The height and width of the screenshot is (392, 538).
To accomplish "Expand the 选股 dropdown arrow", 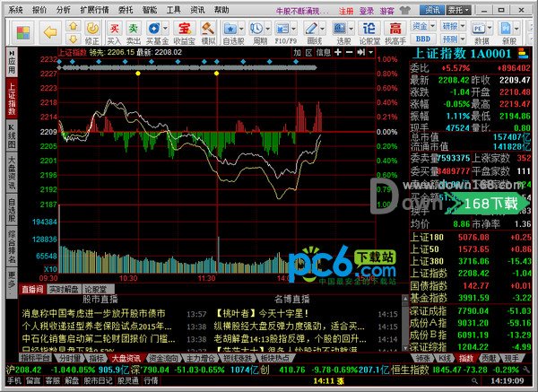I will (351, 28).
